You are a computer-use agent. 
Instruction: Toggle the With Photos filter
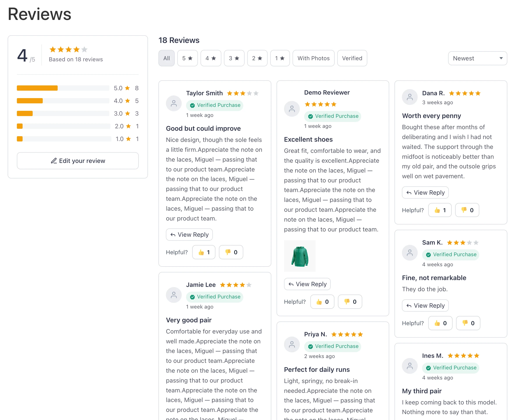coord(313,58)
